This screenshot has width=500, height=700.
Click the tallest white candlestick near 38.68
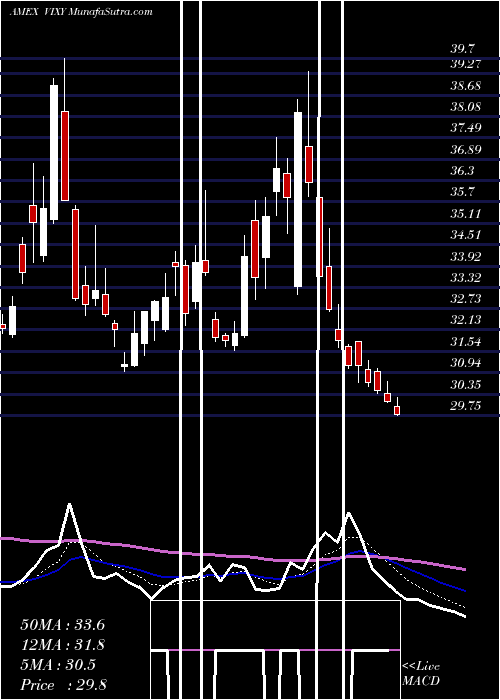tap(54, 152)
